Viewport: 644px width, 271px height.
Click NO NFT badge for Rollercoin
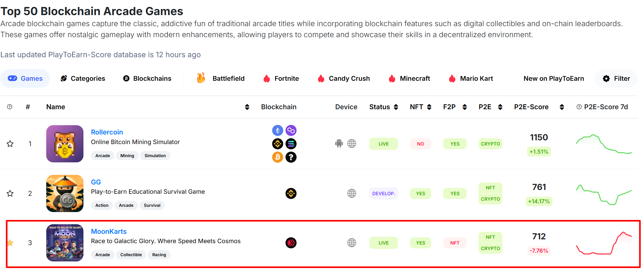[420, 144]
